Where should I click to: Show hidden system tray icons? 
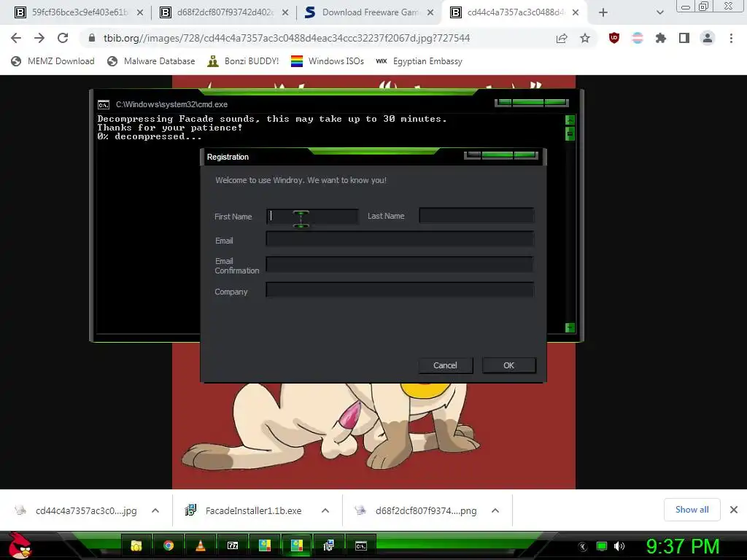pyautogui.click(x=582, y=546)
